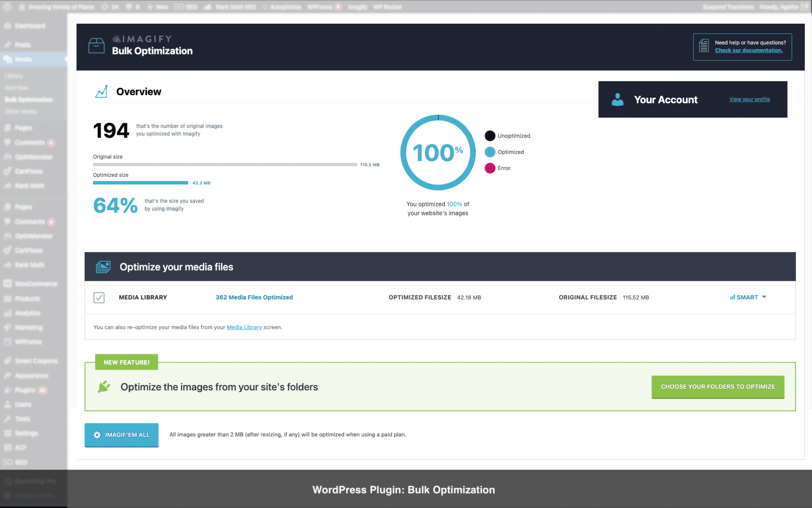Click the Bulk Optimization box icon in header
This screenshot has width=812, height=508.
[x=96, y=46]
